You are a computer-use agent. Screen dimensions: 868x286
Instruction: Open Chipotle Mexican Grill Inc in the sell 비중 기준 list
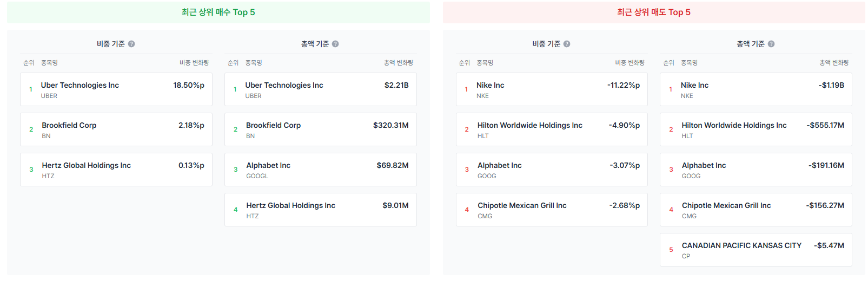552,210
